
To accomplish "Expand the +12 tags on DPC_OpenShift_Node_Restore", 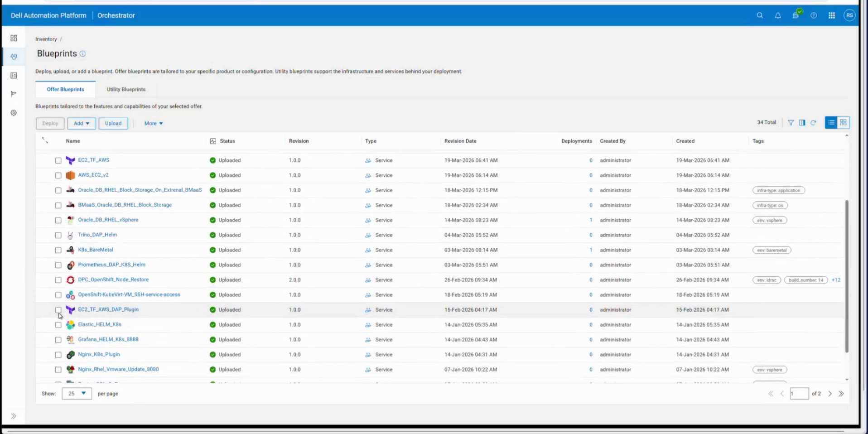I will tap(836, 280).
